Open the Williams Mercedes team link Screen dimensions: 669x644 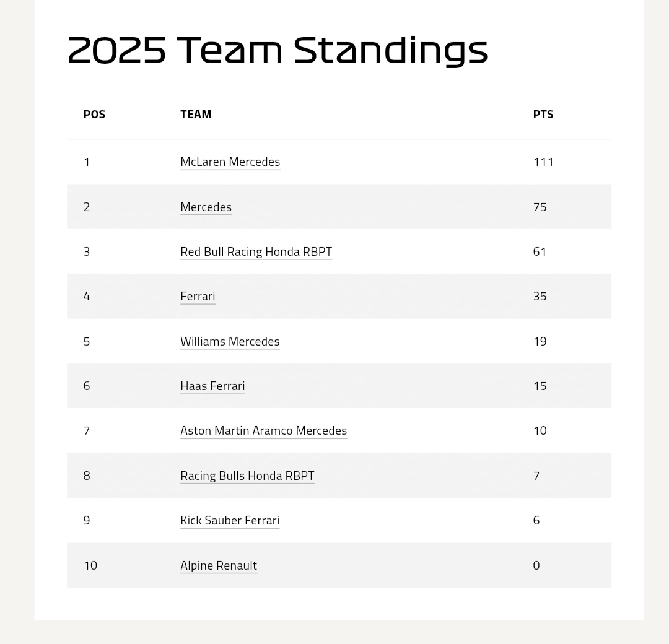230,342
